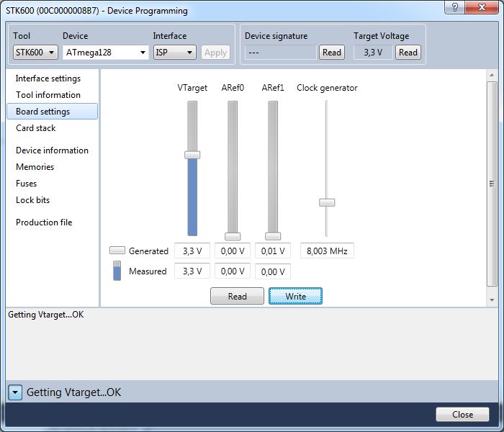Screen dimensions: 504x432
Task: Click the 'ARef0' column label
Action: pos(233,88)
